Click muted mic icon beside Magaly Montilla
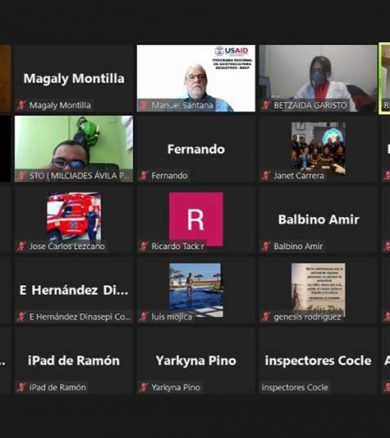Screen dimensions: 390x438 tap(22, 105)
